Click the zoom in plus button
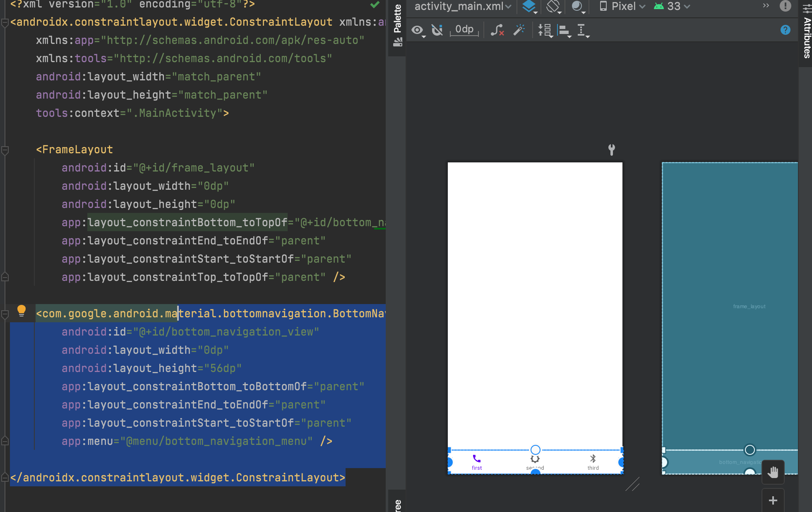This screenshot has width=812, height=512. (x=773, y=500)
